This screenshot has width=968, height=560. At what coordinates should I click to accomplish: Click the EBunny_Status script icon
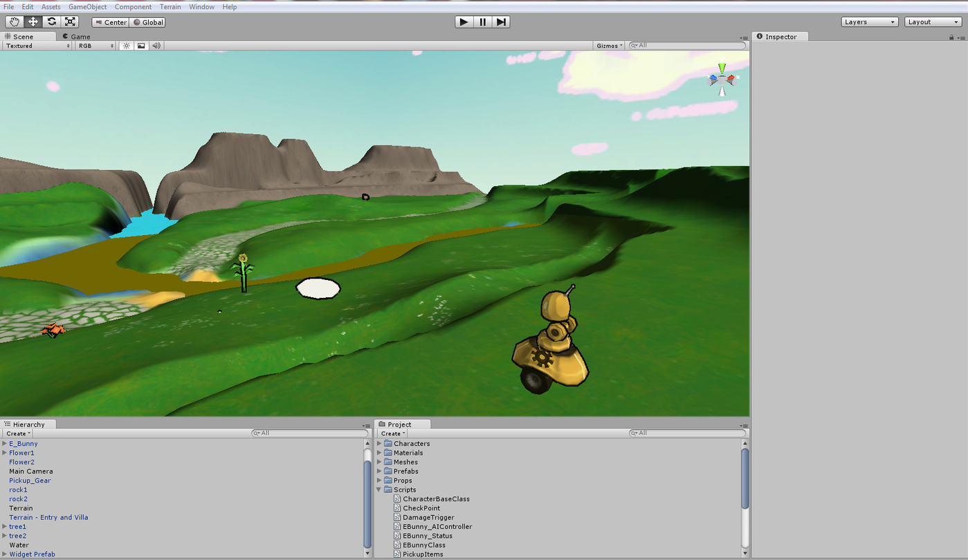pos(397,536)
